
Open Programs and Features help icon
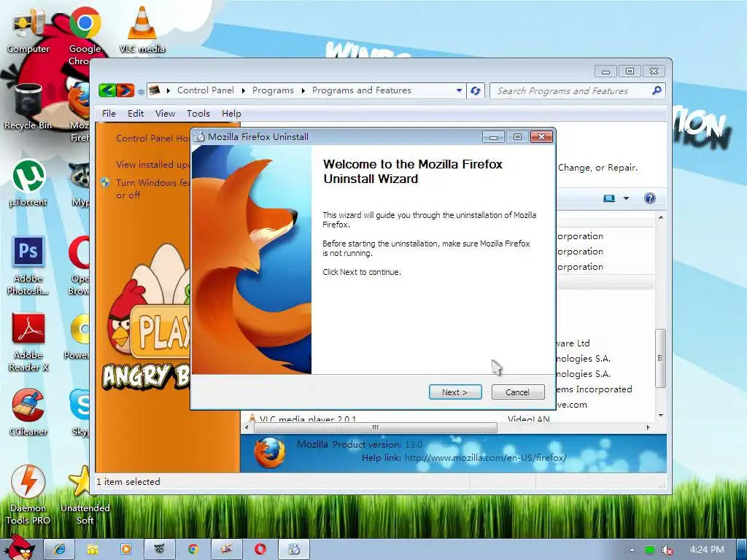pos(649,198)
